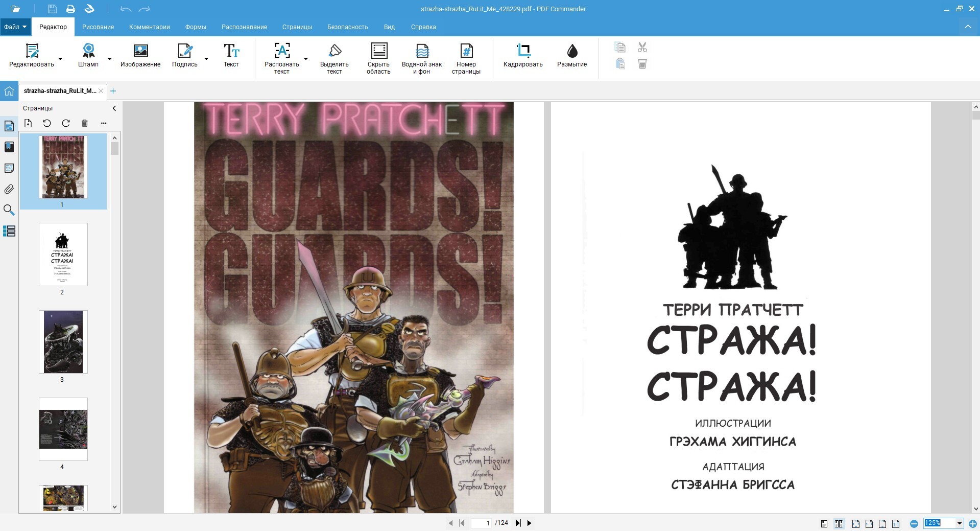This screenshot has height=531, width=980.
Task: Click the Скрыть область redaction tool
Action: tap(378, 59)
